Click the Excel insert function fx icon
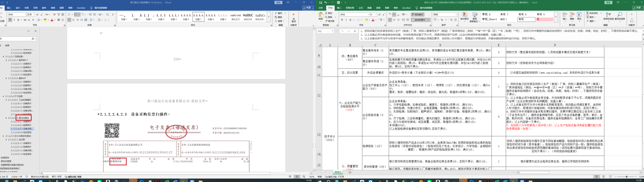 coord(355,31)
